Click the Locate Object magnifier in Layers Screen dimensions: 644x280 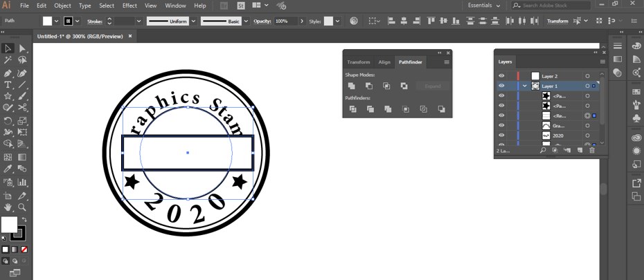coord(543,151)
